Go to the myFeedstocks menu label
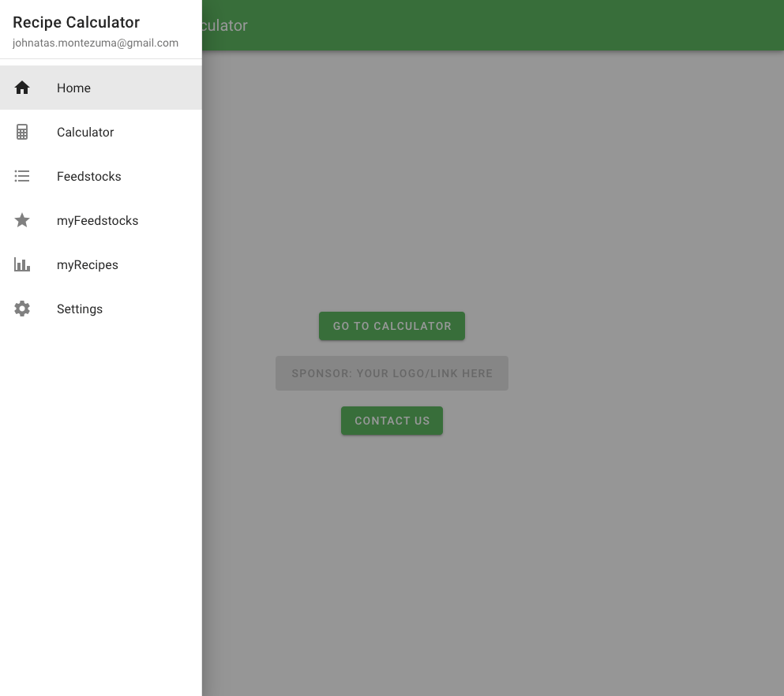Screen dimensions: 784x696 pos(97,220)
